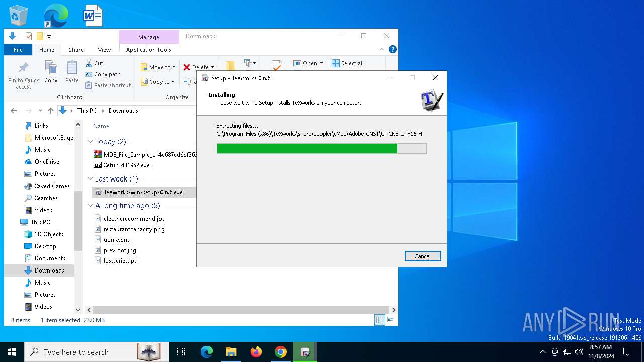Click Cut in Clipboard group
644x362 pixels.
tap(94, 63)
